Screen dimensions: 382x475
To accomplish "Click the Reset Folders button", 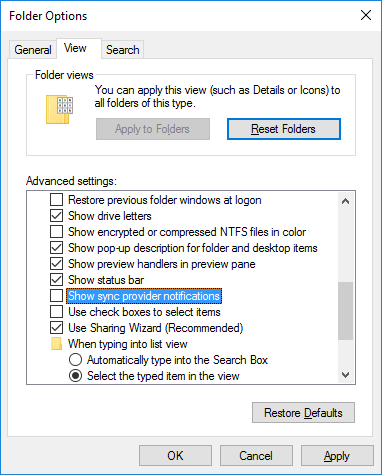I will pos(284,129).
